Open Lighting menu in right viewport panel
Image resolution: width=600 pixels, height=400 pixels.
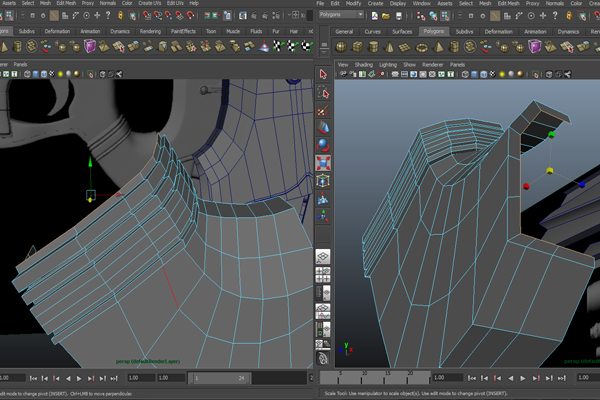pyautogui.click(x=388, y=65)
